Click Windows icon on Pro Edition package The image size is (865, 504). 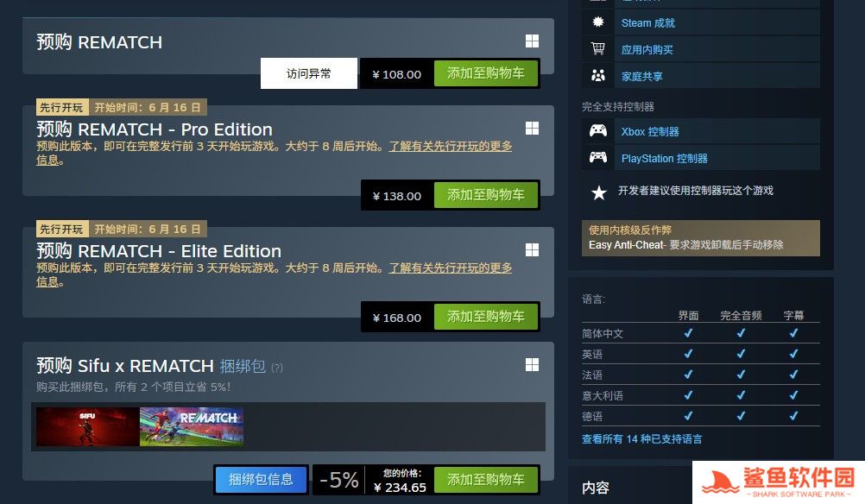532,129
